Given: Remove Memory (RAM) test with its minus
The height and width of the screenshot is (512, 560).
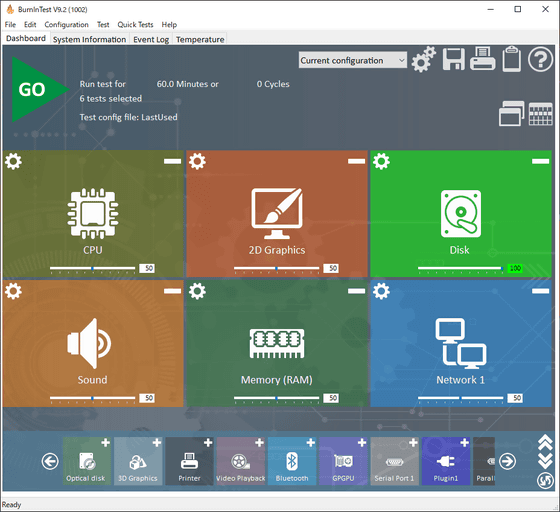Looking at the screenshot, I should tap(356, 291).
